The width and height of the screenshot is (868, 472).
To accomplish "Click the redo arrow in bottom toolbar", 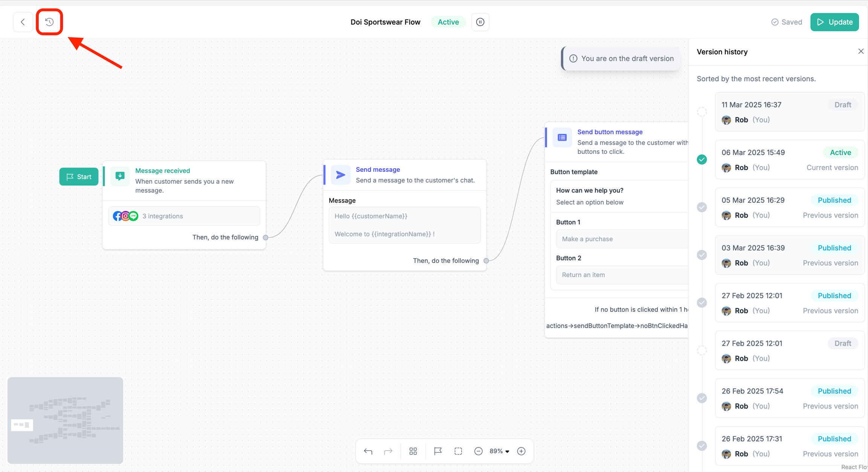I will tap(388, 451).
